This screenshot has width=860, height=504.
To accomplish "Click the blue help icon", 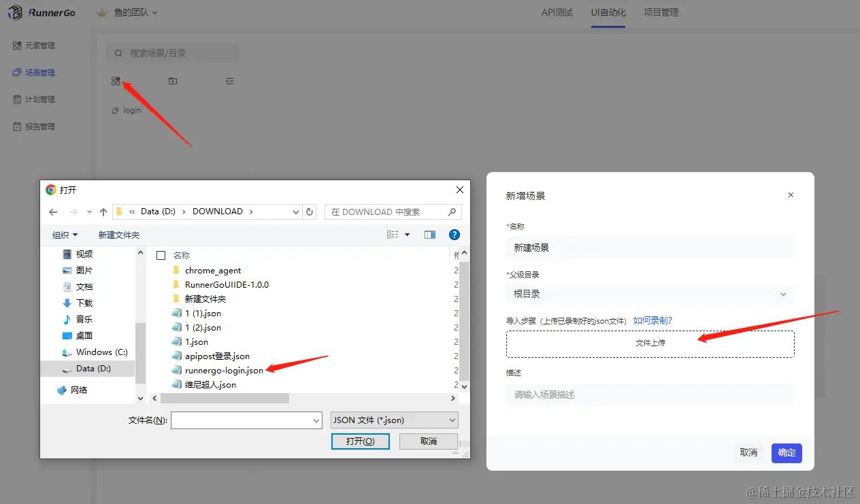I will [x=454, y=235].
